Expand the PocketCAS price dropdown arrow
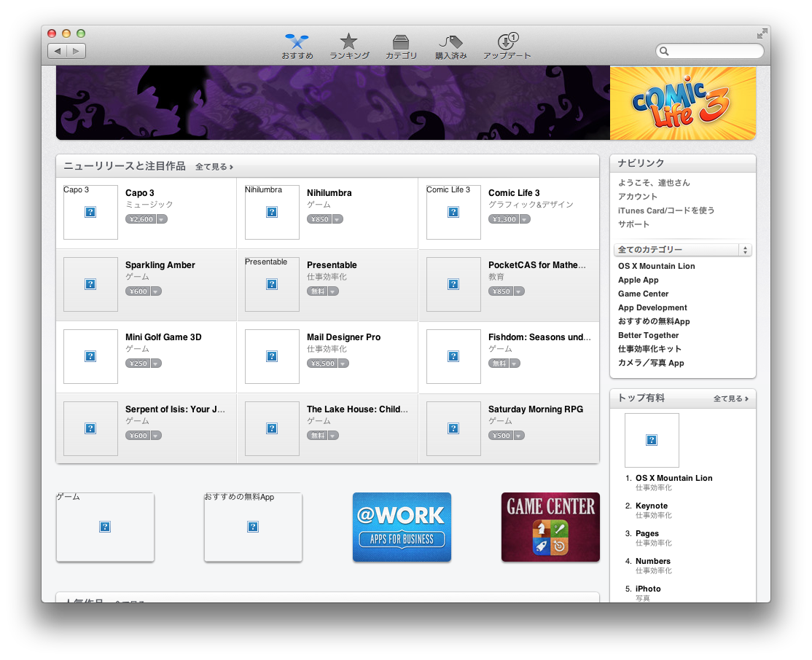 (519, 291)
